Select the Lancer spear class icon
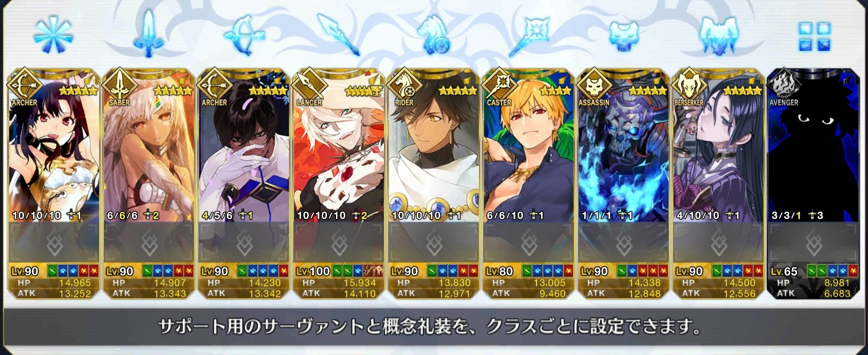 pyautogui.click(x=338, y=35)
